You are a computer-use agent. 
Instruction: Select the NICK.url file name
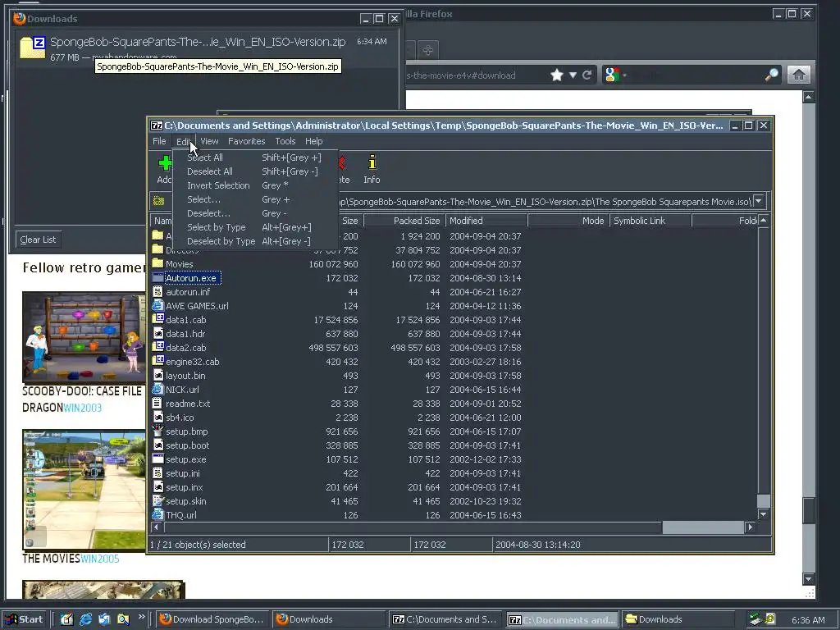[x=182, y=390]
